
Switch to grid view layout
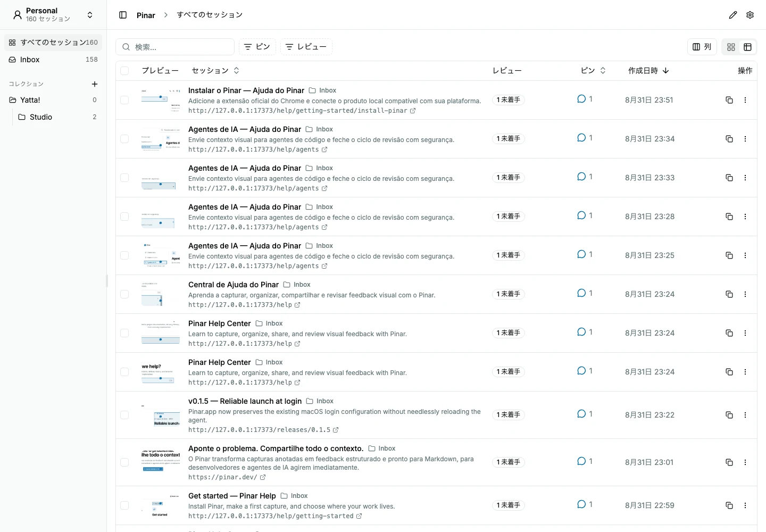pyautogui.click(x=731, y=47)
